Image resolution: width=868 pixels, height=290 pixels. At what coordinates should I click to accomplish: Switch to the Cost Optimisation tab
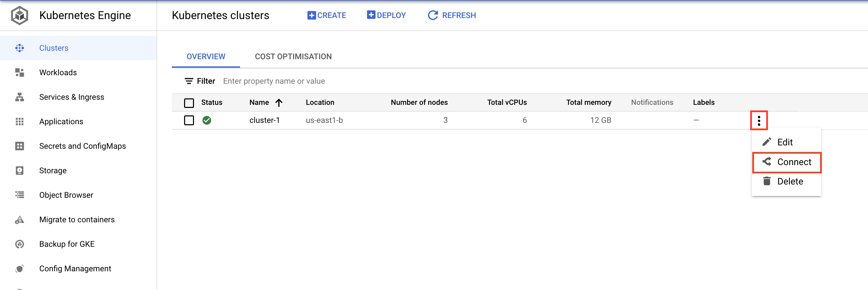(293, 57)
